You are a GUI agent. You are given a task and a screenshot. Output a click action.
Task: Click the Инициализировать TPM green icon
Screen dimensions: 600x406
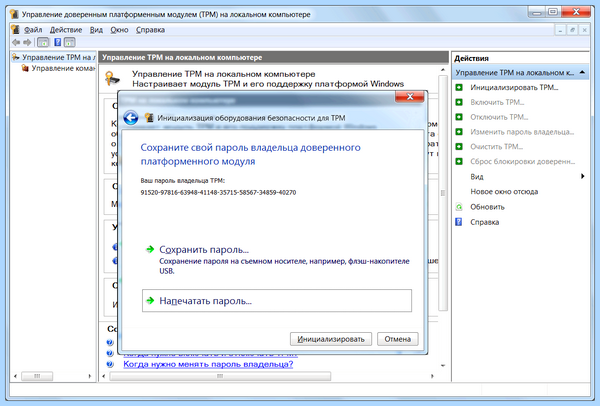(459, 87)
